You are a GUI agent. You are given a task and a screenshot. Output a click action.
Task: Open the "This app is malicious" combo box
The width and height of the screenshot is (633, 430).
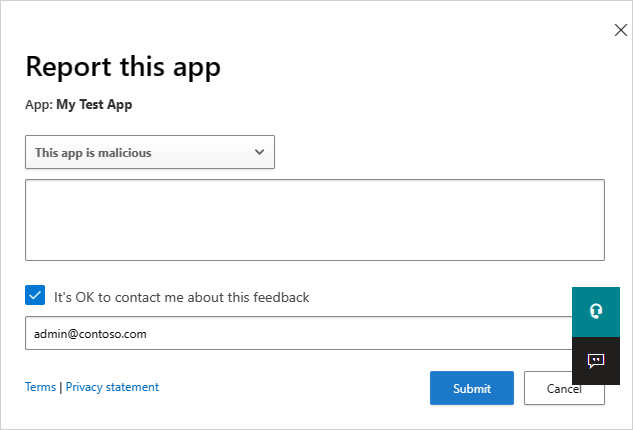tap(150, 153)
